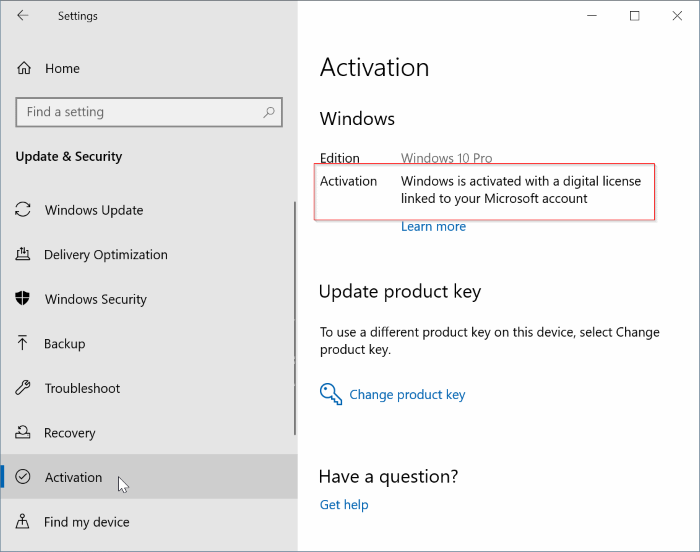The image size is (700, 552).
Task: Open the Home settings page
Action: click(149, 68)
